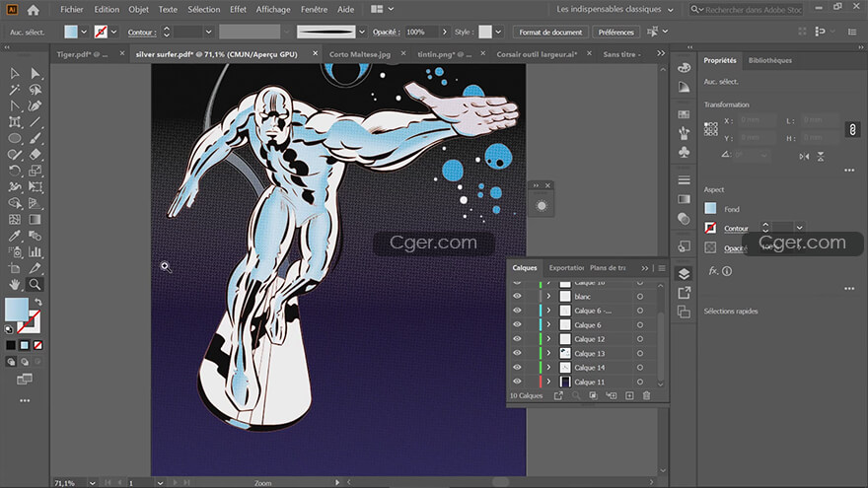Hide the Calque 13 layer

coord(517,353)
